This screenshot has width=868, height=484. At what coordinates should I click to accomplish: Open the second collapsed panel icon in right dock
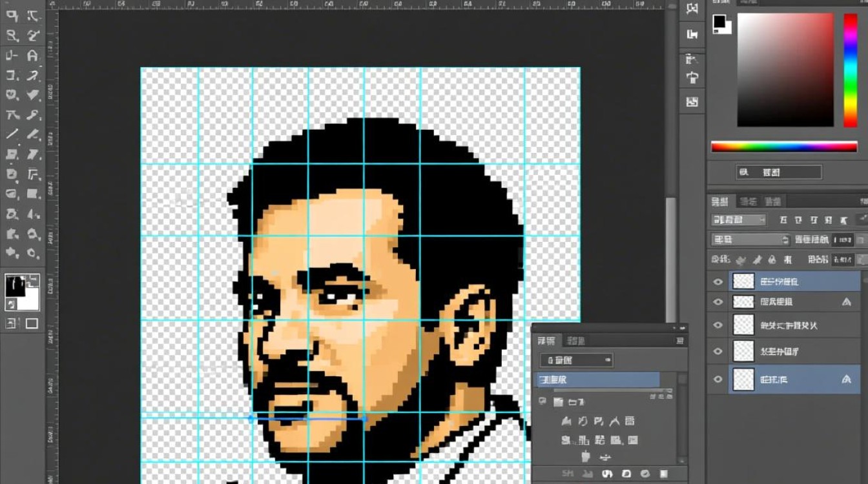point(692,34)
